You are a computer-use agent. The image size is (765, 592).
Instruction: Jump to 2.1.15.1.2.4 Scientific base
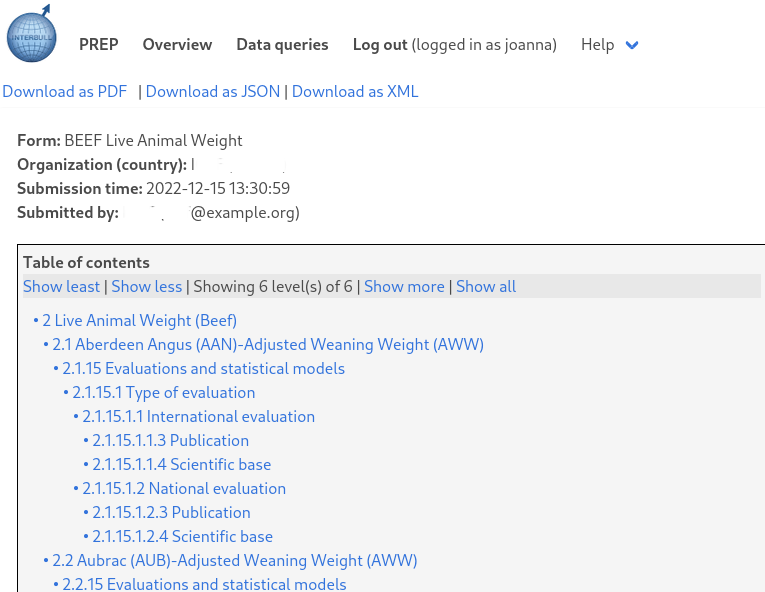click(182, 536)
